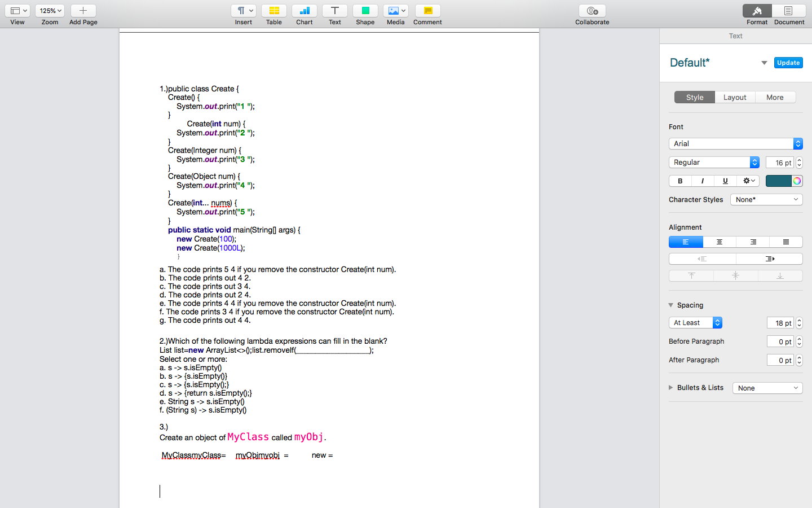Adjust Before Paragraph spacing stepper
The height and width of the screenshot is (508, 812).
799,341
